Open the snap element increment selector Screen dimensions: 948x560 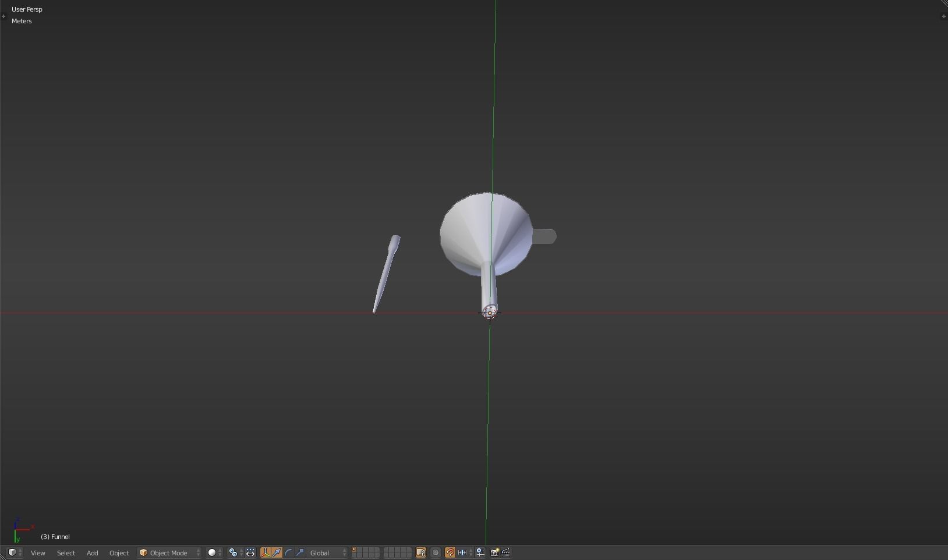[465, 552]
